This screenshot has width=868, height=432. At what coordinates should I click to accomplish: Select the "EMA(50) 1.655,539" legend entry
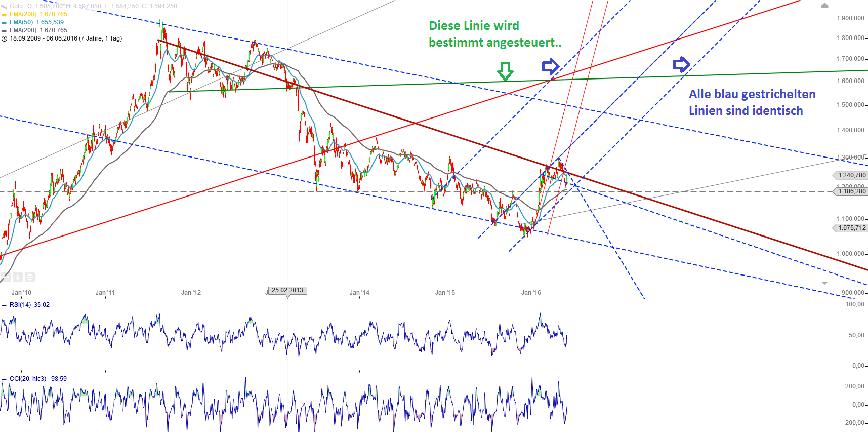pos(36,22)
